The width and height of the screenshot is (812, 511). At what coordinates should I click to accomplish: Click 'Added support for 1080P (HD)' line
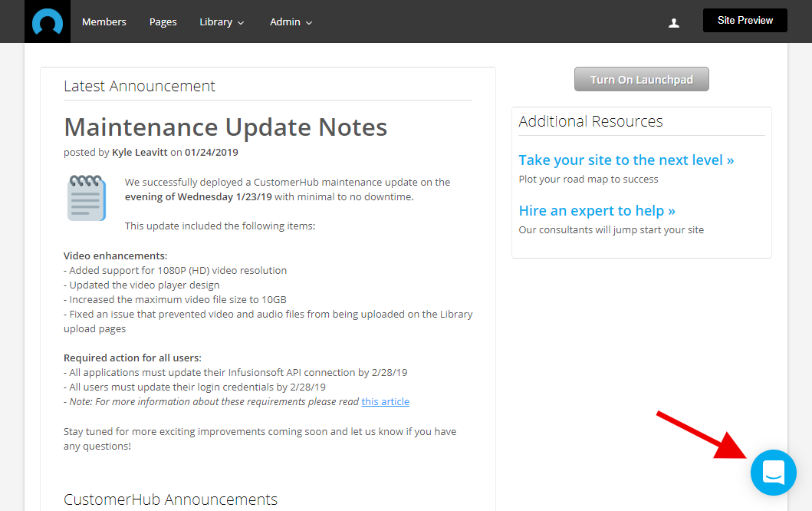click(x=175, y=271)
